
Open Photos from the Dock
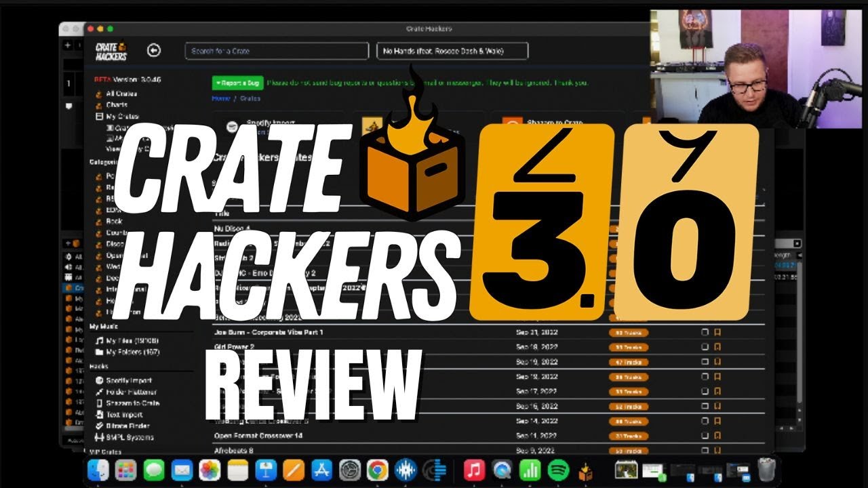click(210, 470)
